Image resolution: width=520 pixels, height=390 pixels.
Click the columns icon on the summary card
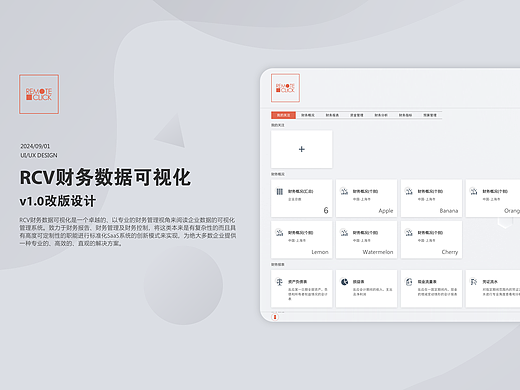coord(280,191)
